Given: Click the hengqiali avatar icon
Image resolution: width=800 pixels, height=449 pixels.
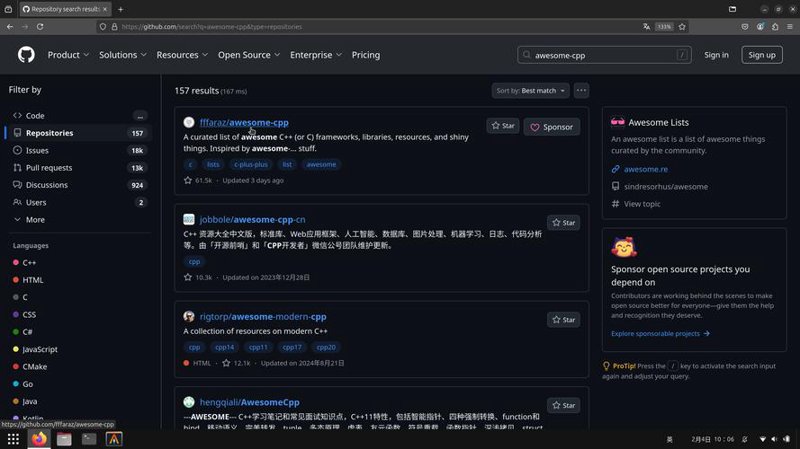Looking at the screenshot, I should [189, 402].
